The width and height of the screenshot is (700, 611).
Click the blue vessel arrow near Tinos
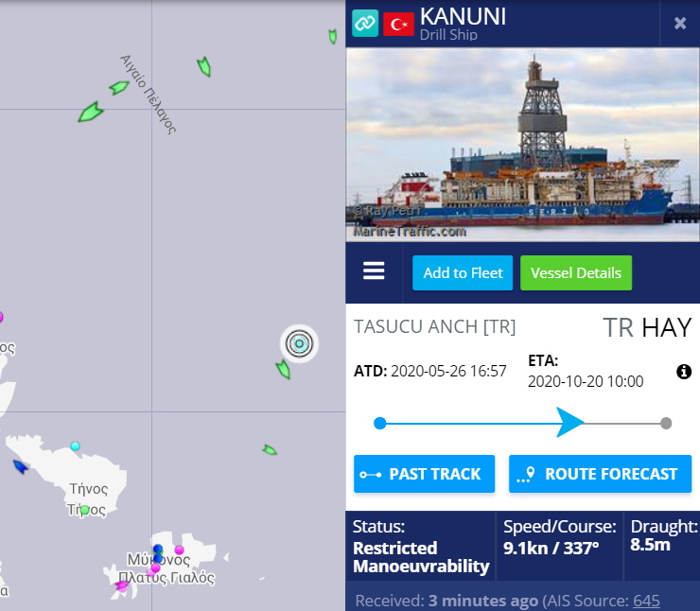tap(20, 467)
